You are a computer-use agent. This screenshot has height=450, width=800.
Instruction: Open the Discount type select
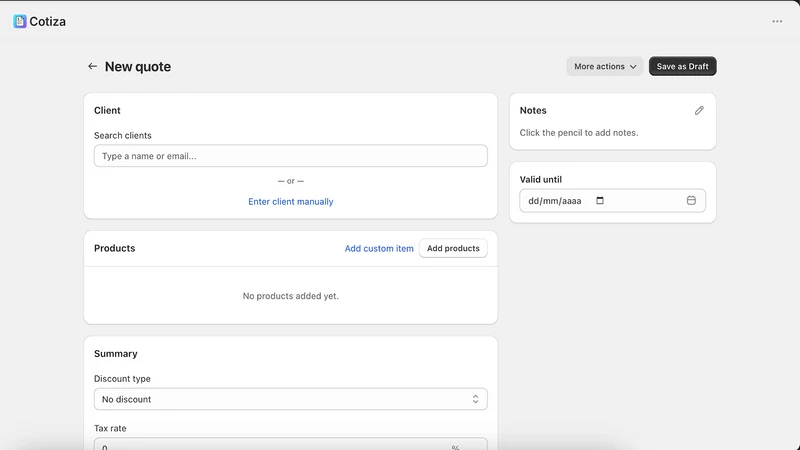point(290,399)
